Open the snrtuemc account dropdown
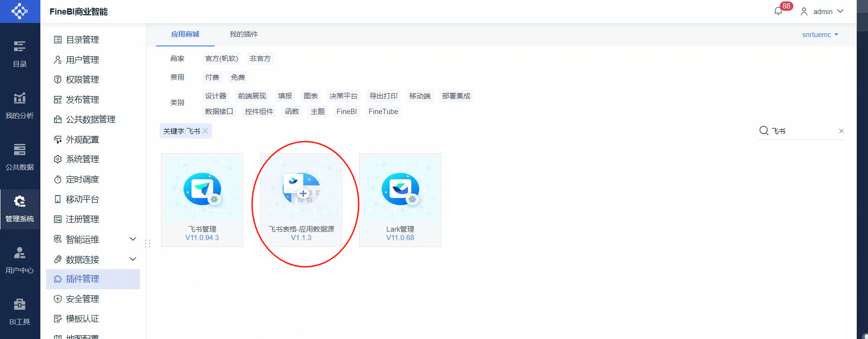 click(820, 35)
